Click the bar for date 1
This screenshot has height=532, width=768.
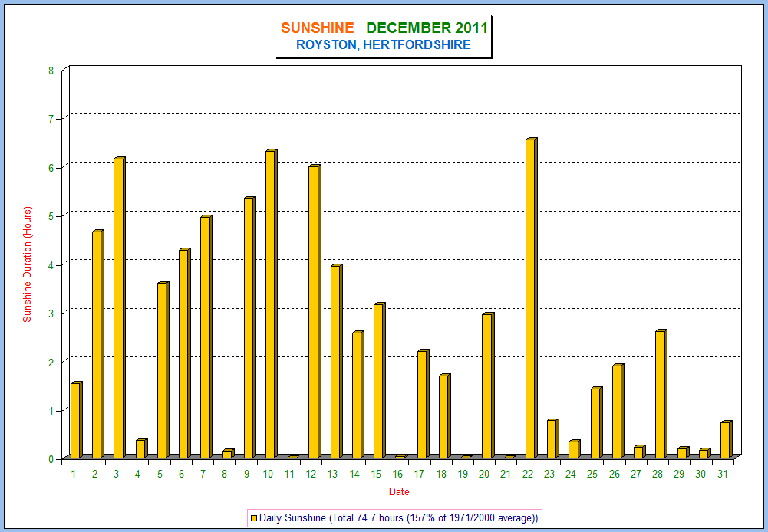pyautogui.click(x=77, y=420)
